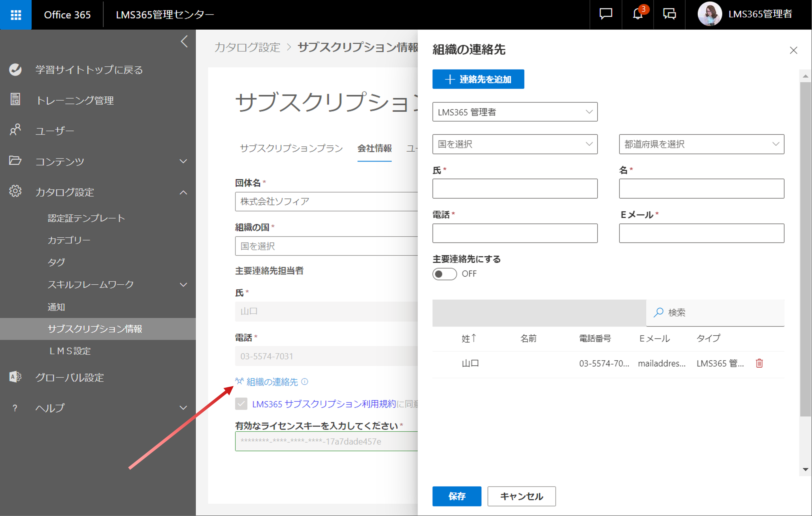Open the 国を選択 dropdown in contact panel
Viewport: 812px width, 516px height.
(515, 144)
